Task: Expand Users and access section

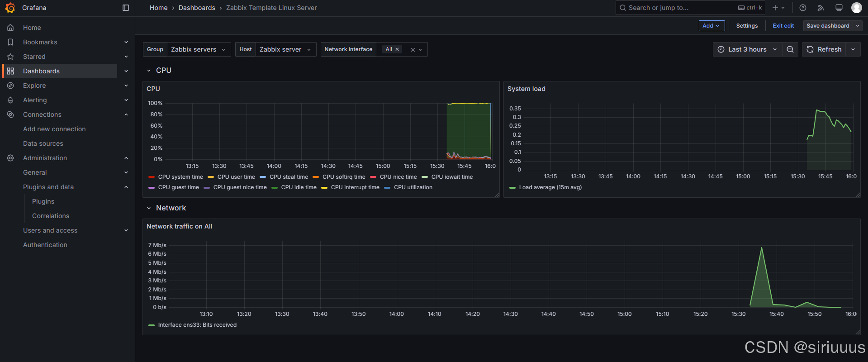Action: 126,230
